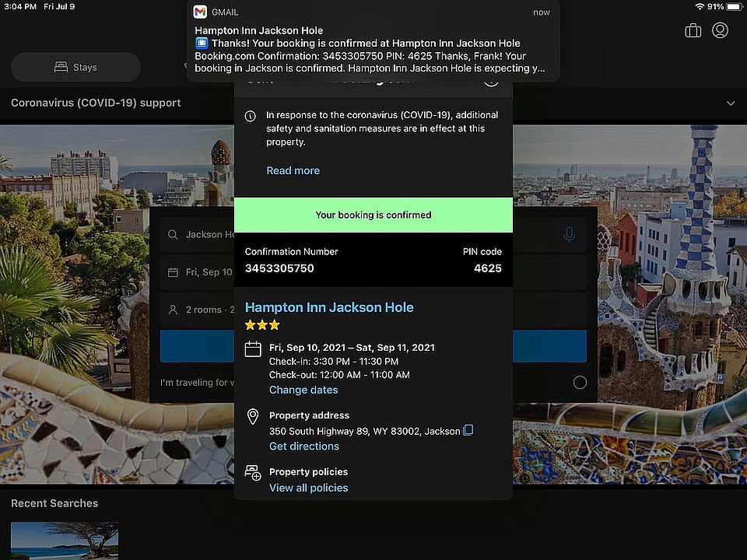
Task: Click the guests person icon
Action: pyautogui.click(x=173, y=310)
